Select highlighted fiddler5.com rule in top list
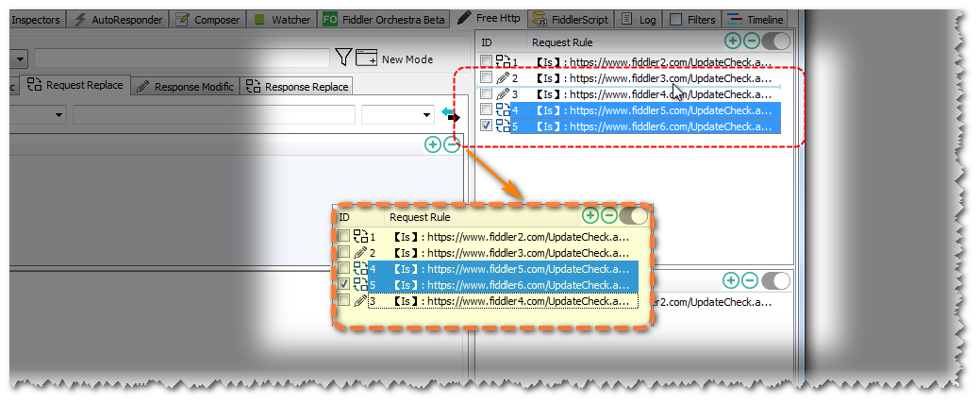The image size is (980, 404). point(645,110)
